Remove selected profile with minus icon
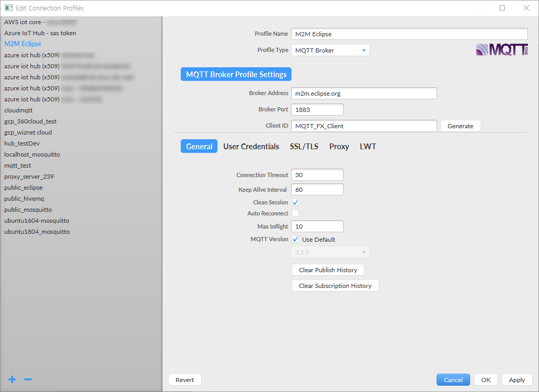Screen dimensions: 539x392 pos(28,379)
